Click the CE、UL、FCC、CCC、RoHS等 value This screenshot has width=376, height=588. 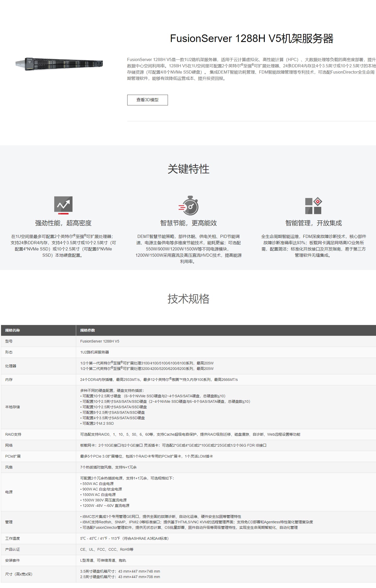click(107, 549)
